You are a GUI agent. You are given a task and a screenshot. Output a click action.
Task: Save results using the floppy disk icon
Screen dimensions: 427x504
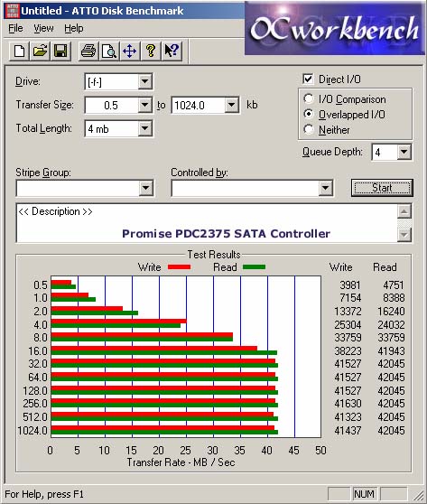tap(60, 51)
